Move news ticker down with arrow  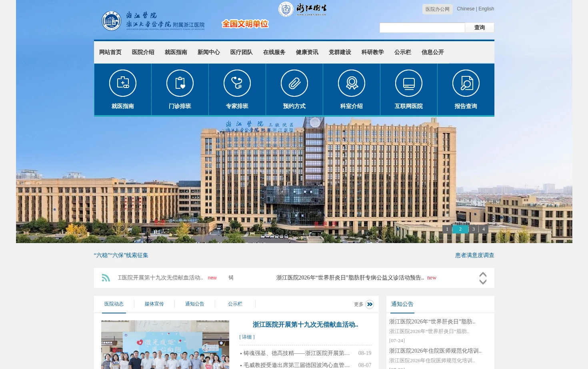(x=483, y=281)
